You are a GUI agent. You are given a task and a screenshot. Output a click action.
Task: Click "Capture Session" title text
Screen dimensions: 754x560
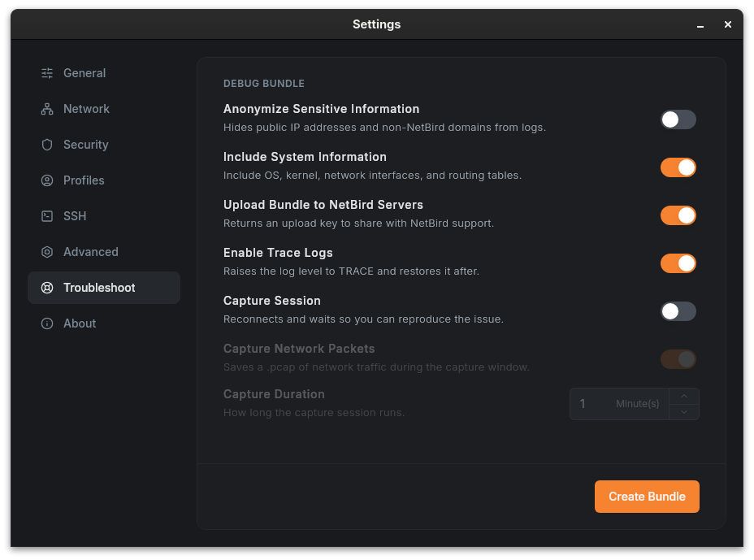tap(271, 301)
